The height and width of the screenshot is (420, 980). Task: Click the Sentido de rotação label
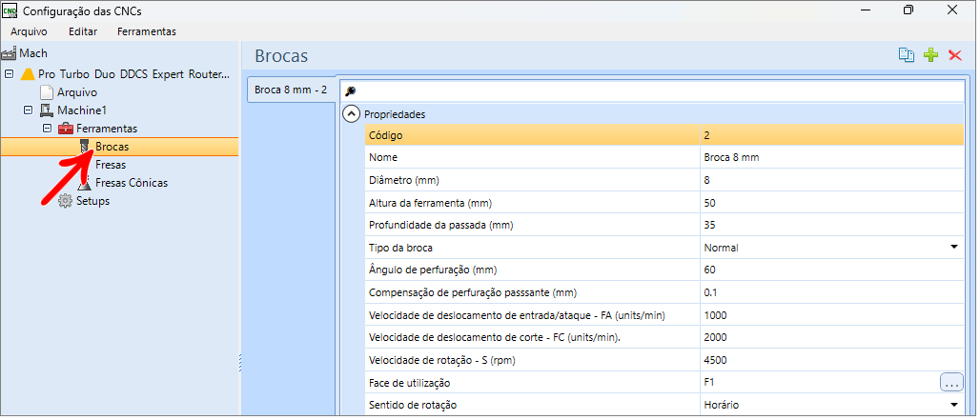pyautogui.click(x=413, y=405)
